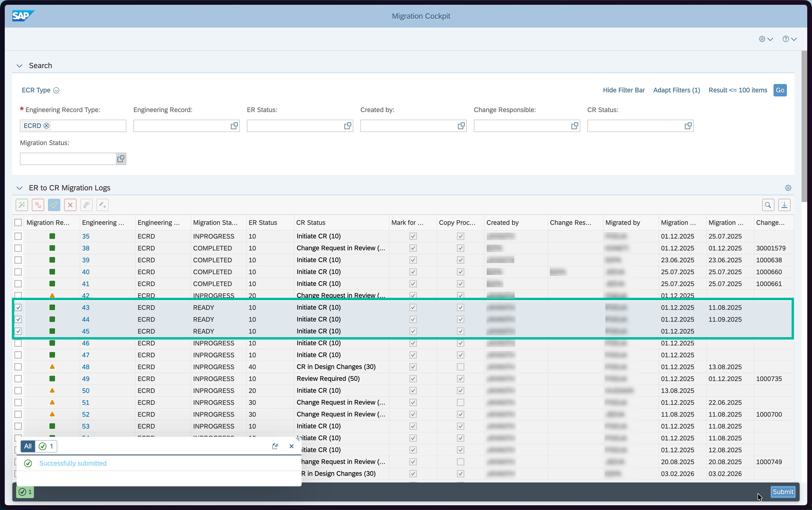
Task: Click the success message count in footer
Action: coord(25,492)
